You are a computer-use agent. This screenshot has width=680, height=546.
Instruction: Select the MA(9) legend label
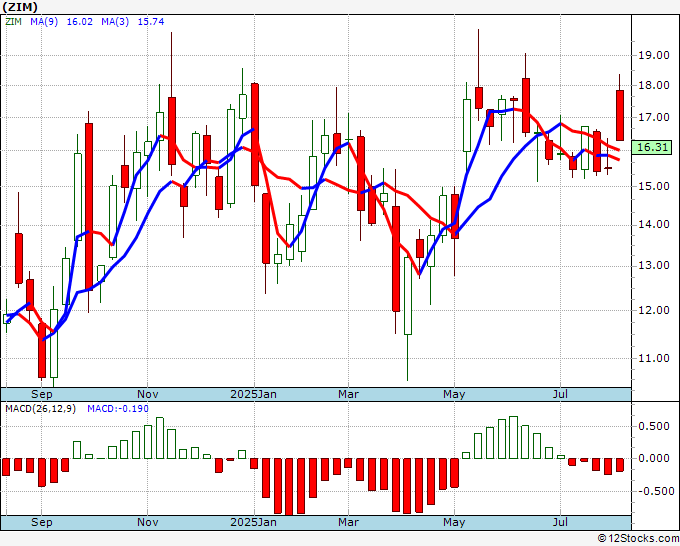point(44,22)
